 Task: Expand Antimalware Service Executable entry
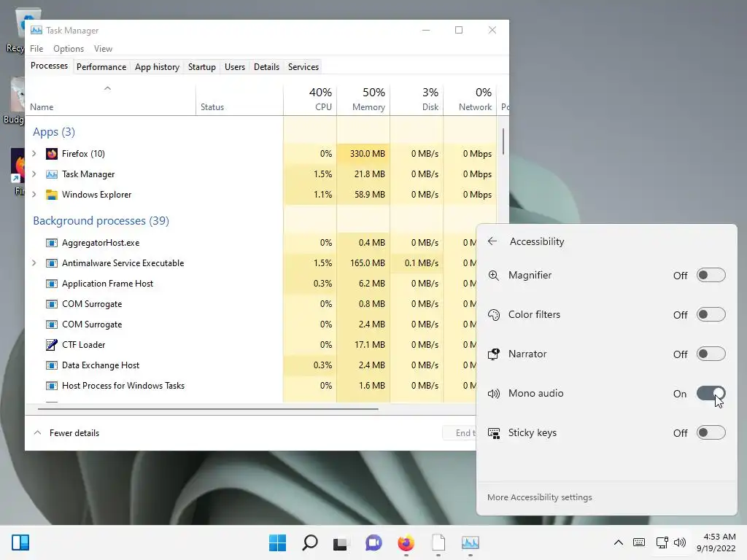tap(34, 263)
